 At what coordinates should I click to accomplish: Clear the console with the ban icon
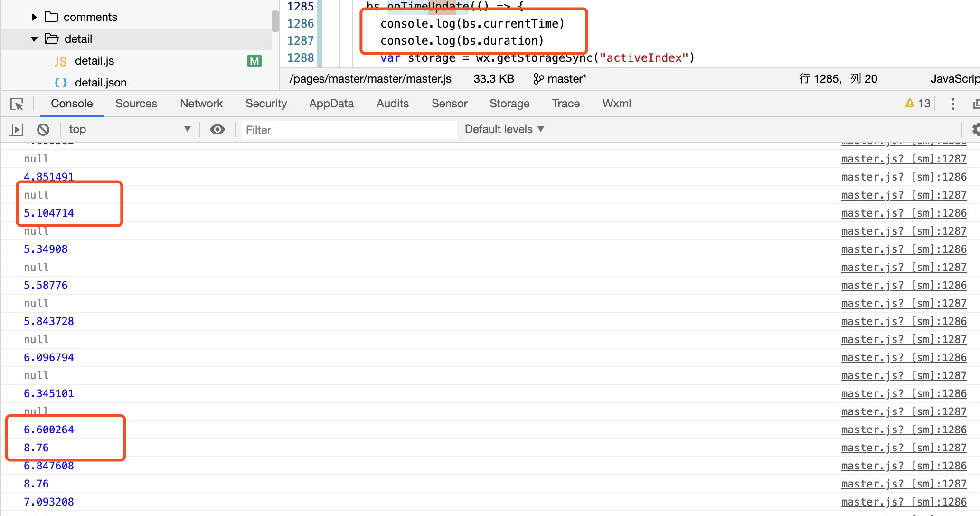tap(43, 129)
